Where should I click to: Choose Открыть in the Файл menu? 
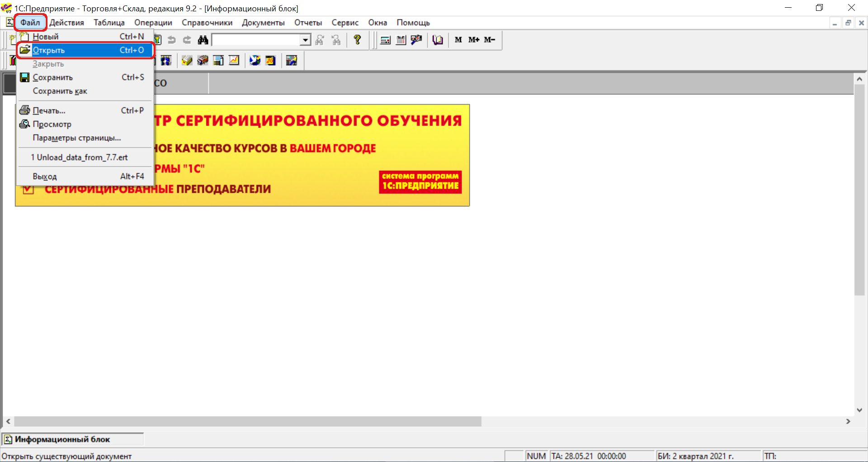click(85, 50)
